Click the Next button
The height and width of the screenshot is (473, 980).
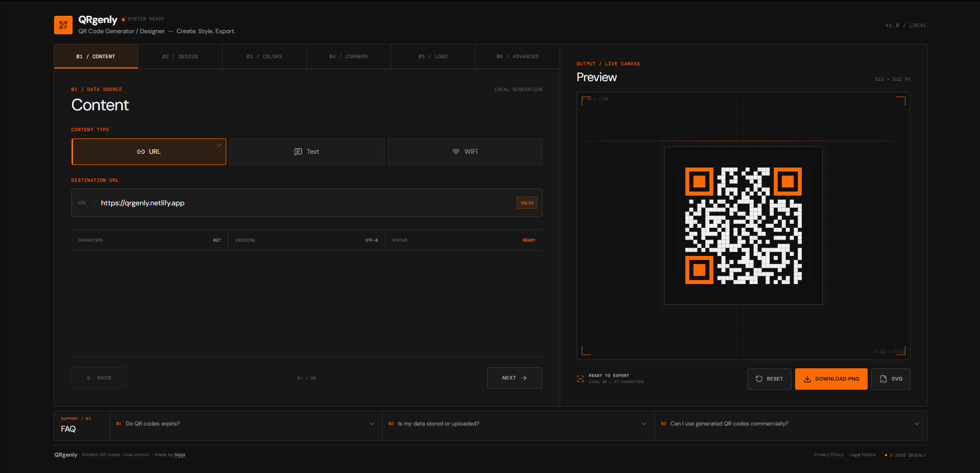click(515, 378)
